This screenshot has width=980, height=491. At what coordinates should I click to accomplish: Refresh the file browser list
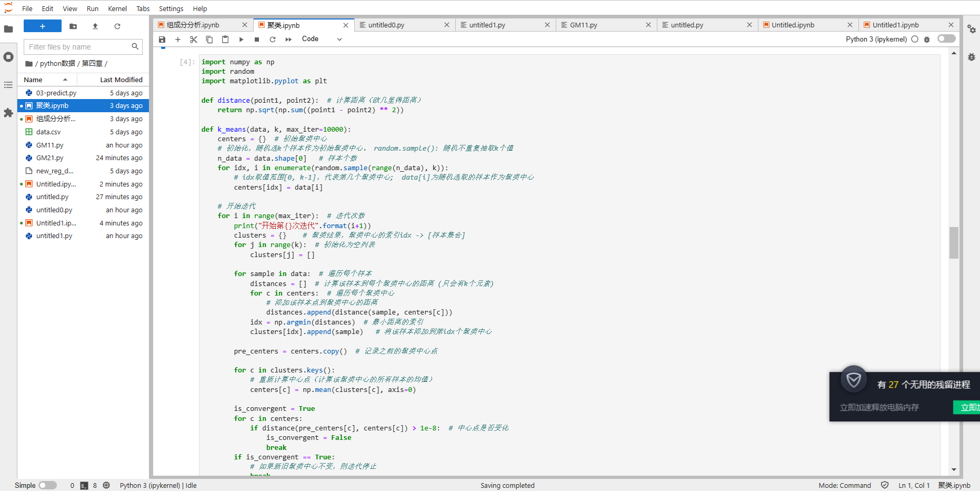click(117, 26)
